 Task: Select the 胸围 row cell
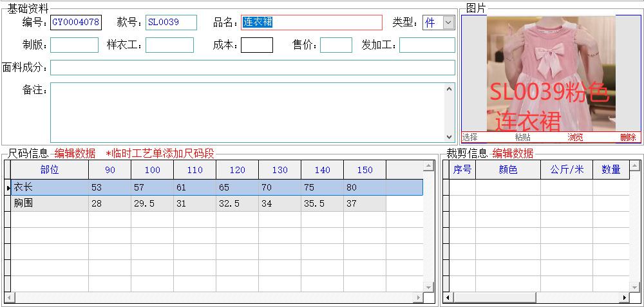point(50,203)
